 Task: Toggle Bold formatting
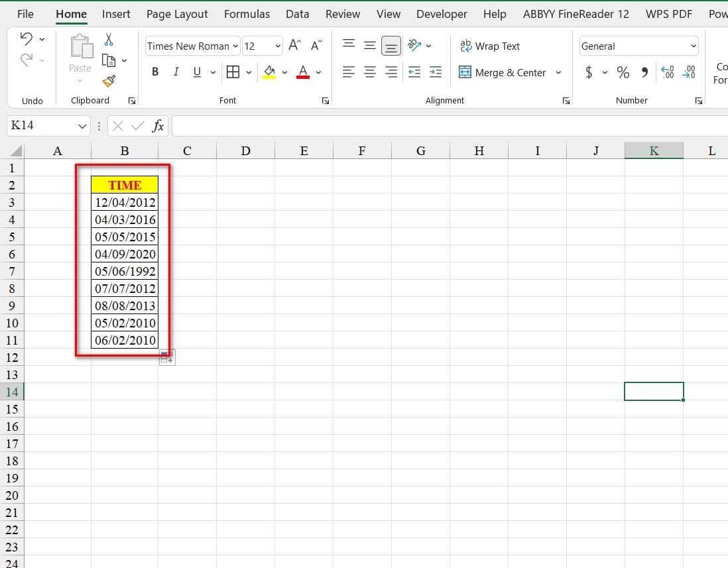pos(155,72)
